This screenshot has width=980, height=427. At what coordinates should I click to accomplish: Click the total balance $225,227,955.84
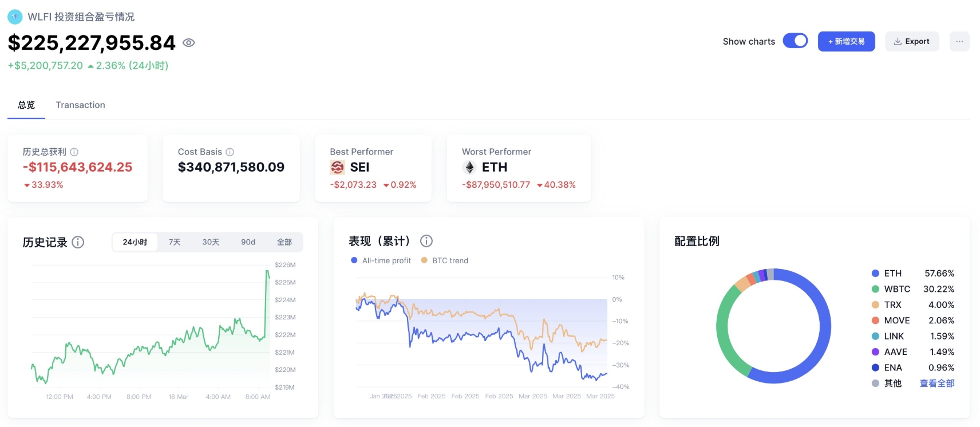pos(92,43)
